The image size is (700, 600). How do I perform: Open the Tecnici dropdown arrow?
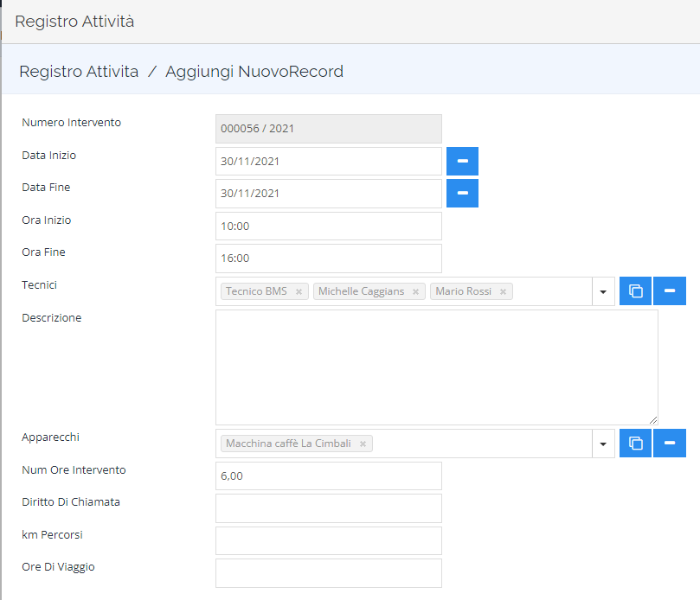tap(603, 291)
